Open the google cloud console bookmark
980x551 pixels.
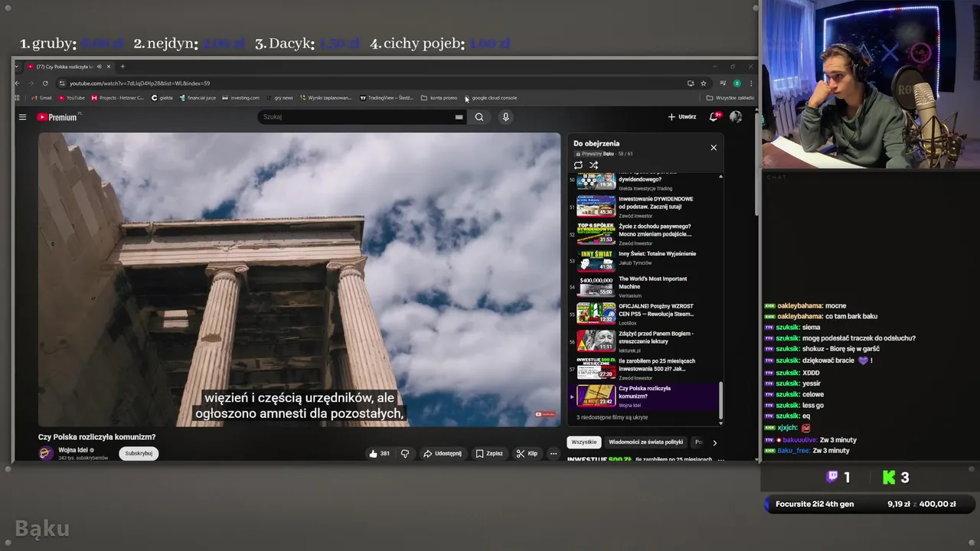pyautogui.click(x=490, y=98)
